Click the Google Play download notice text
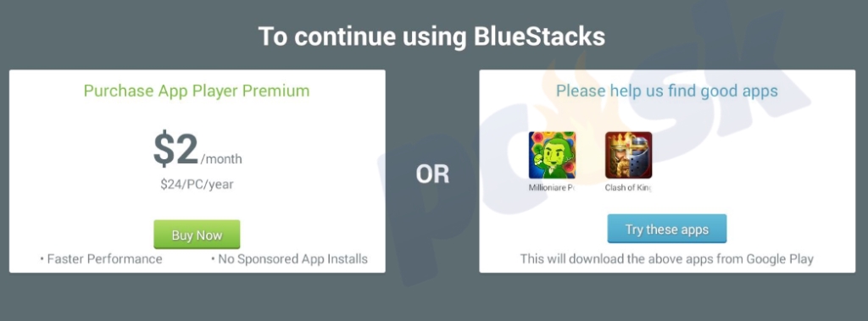Image resolution: width=868 pixels, height=321 pixels. (667, 259)
